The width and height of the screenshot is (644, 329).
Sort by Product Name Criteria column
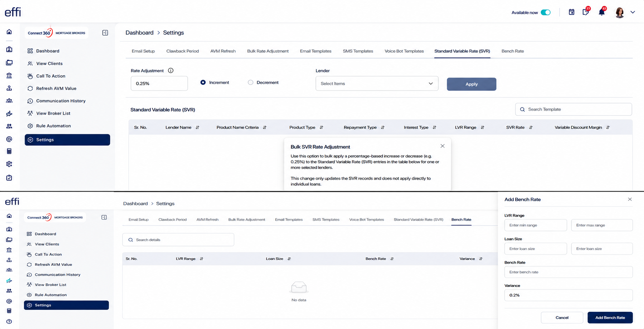(265, 127)
